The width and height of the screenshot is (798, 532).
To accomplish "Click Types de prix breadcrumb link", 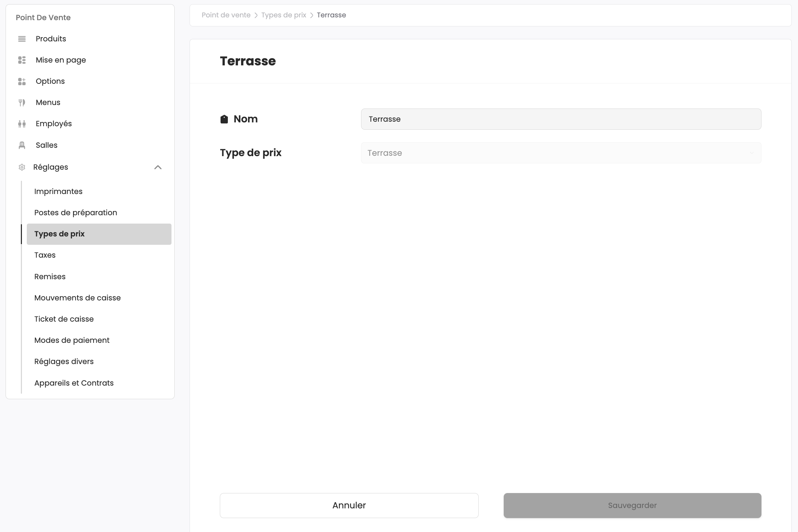I will pos(284,15).
